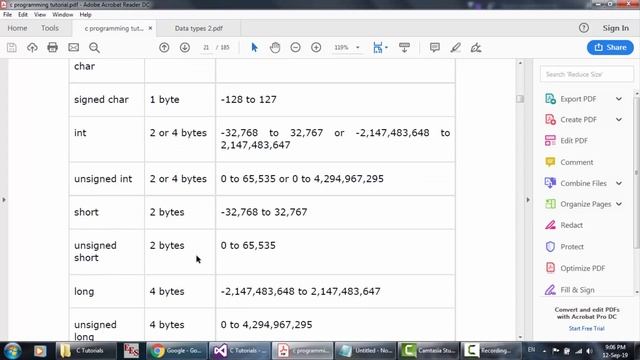Image resolution: width=640 pixels, height=360 pixels.
Task: Open the zoom level dropdown
Action: [x=358, y=47]
